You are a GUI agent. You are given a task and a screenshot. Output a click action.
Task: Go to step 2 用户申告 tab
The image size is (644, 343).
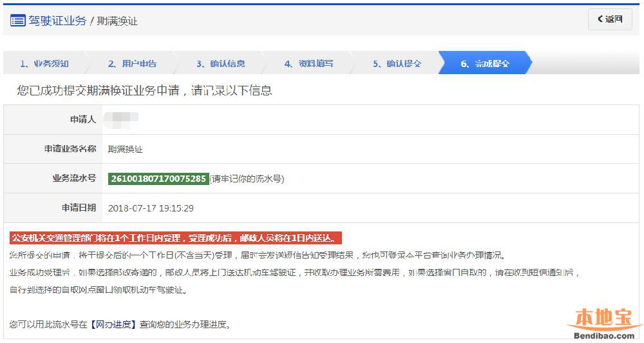(x=132, y=64)
